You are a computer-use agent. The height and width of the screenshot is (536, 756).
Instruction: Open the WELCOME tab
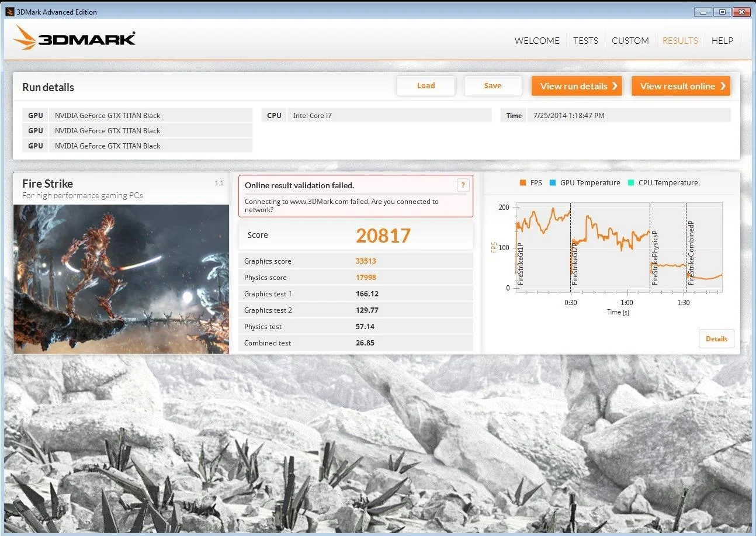(x=537, y=40)
